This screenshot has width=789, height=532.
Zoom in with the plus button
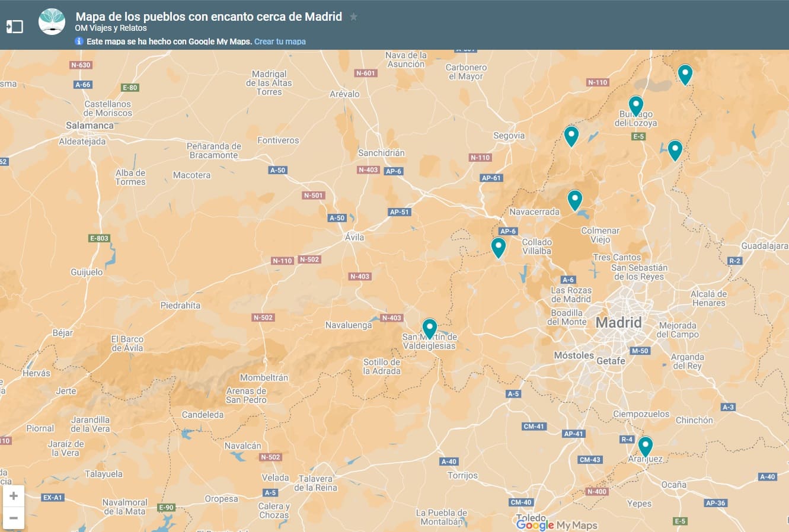(x=14, y=496)
